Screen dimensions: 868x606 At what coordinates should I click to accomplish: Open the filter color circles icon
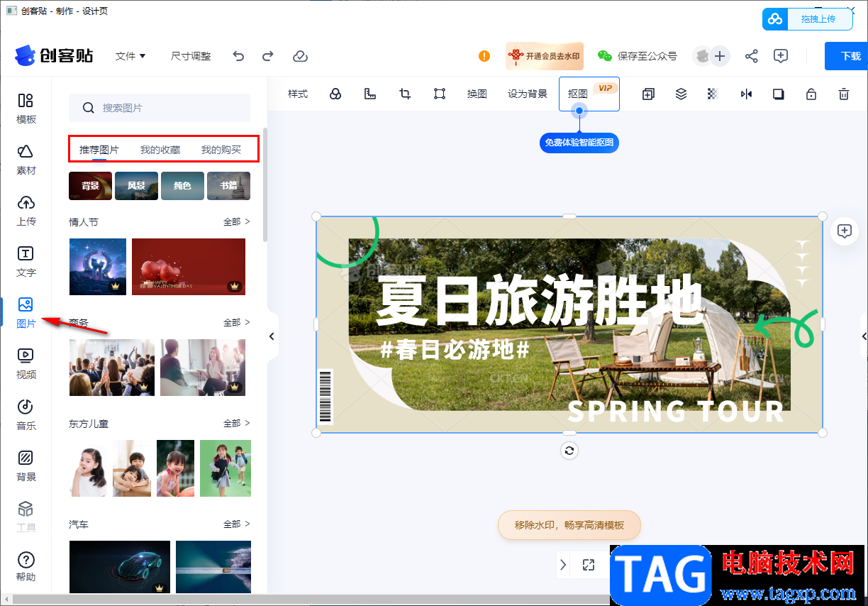335,94
